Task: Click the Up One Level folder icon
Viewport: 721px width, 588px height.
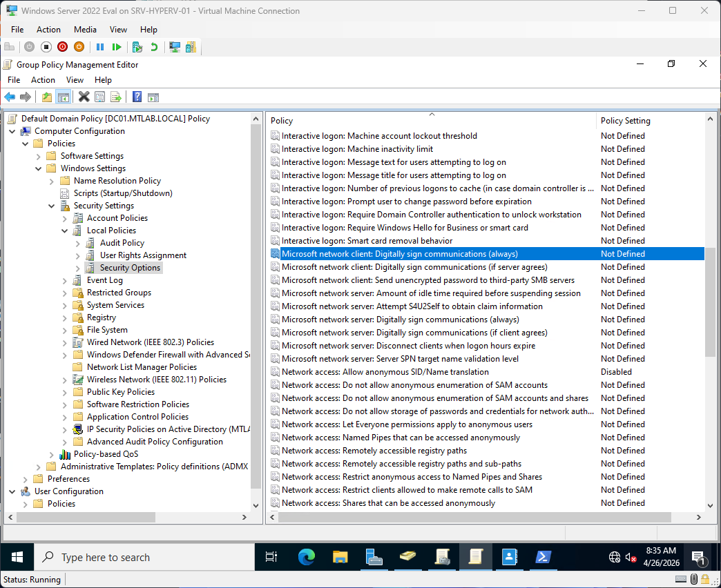Action: (x=47, y=97)
